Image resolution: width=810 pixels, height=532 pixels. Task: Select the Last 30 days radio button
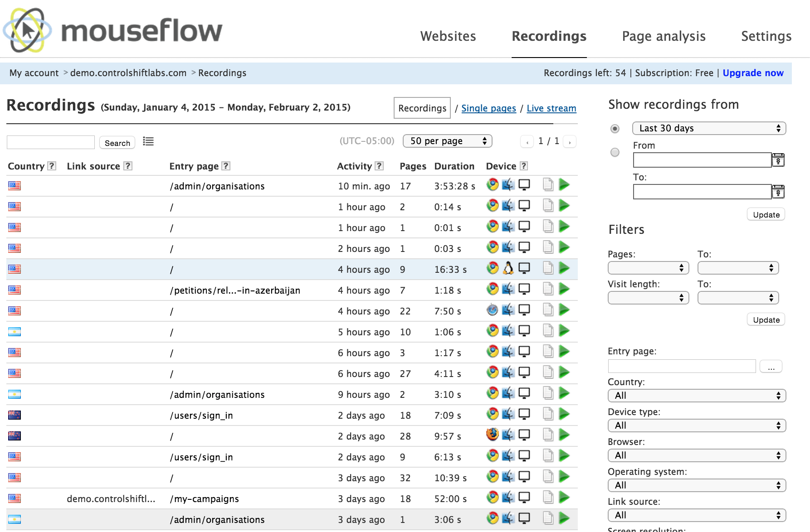click(615, 129)
